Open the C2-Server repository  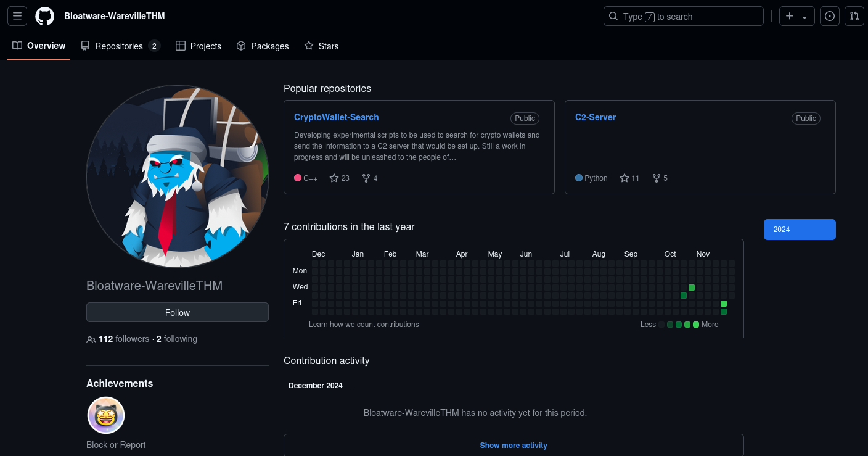point(596,117)
